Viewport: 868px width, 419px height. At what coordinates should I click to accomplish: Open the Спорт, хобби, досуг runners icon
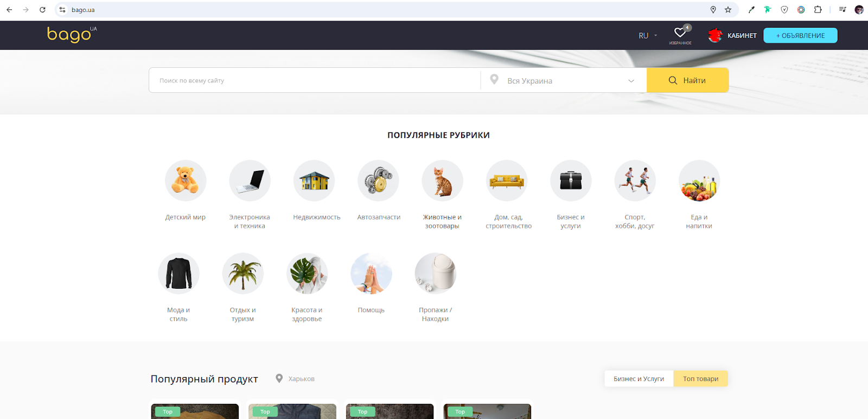point(635,180)
